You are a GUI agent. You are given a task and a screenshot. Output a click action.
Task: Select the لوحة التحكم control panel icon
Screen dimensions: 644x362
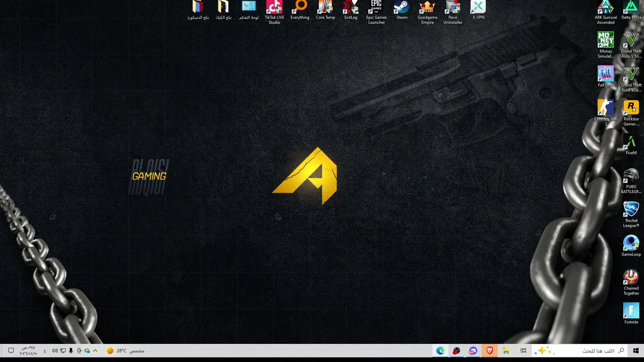[x=249, y=11]
